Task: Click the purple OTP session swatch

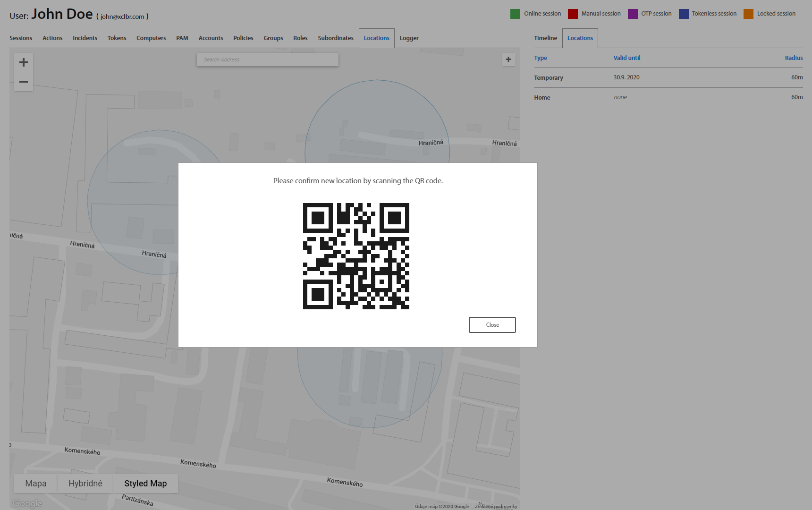Action: coord(633,14)
